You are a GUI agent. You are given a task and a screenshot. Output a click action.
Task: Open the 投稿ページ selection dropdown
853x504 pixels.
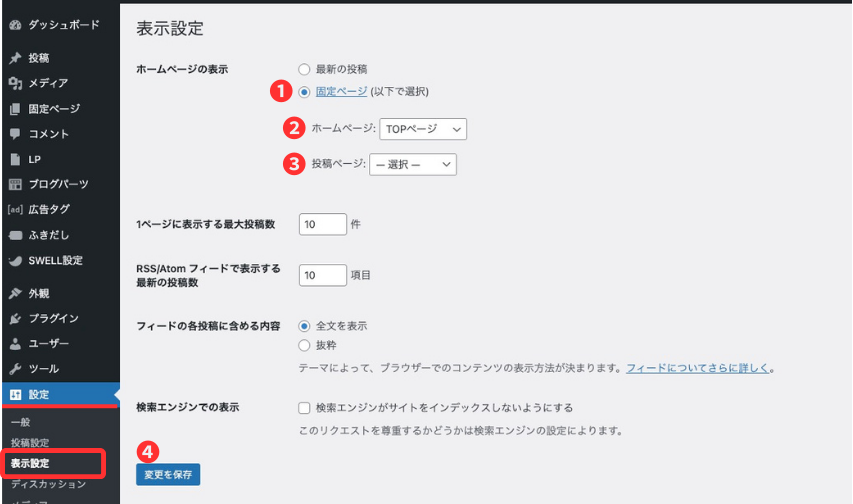click(412, 164)
